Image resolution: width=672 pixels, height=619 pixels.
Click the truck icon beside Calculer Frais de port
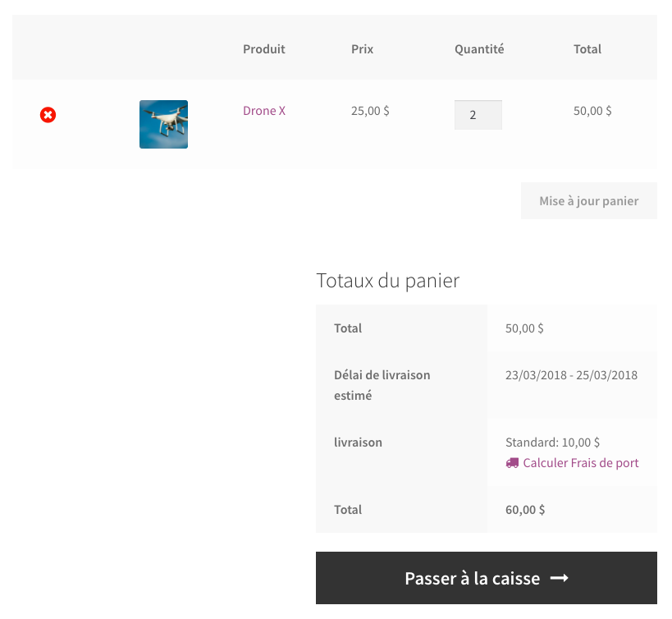[512, 463]
